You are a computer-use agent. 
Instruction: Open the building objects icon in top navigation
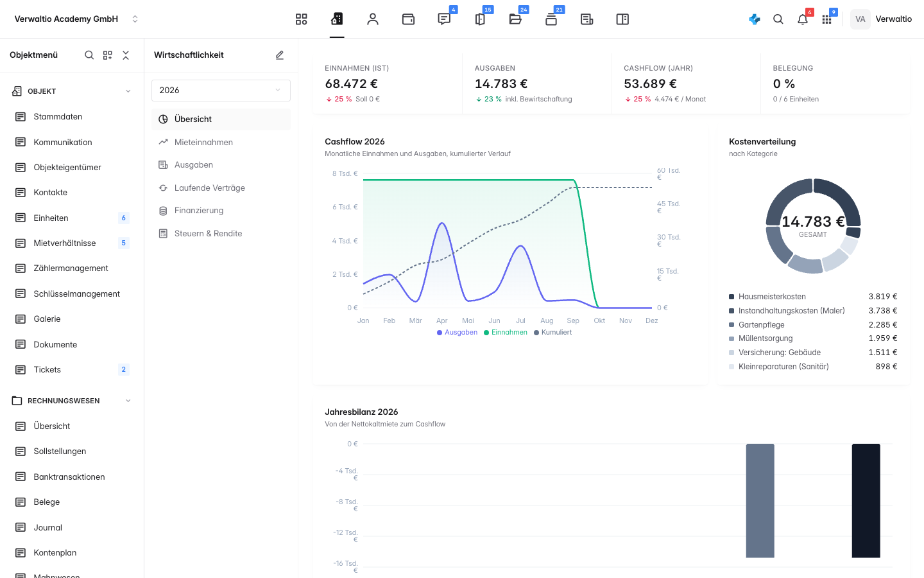tap(337, 19)
